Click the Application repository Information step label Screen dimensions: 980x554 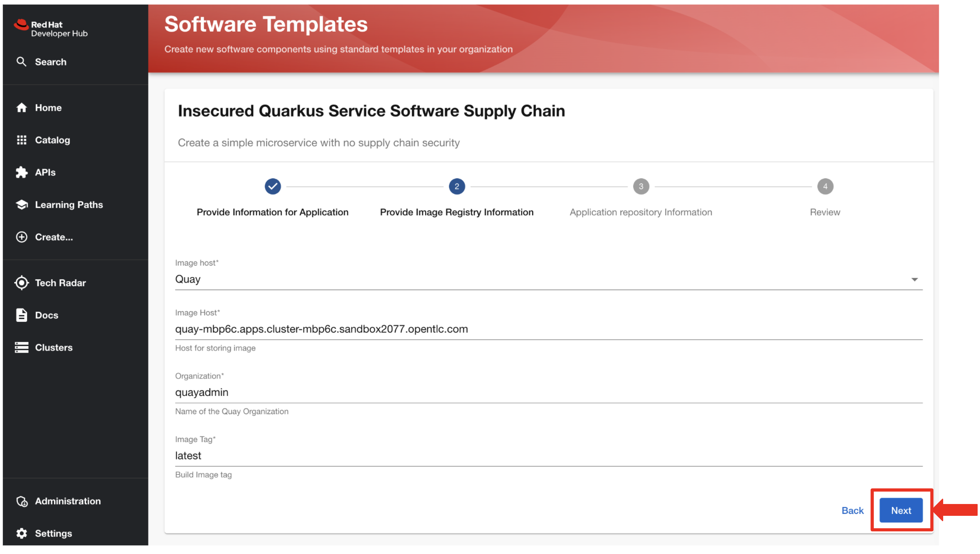click(x=641, y=212)
